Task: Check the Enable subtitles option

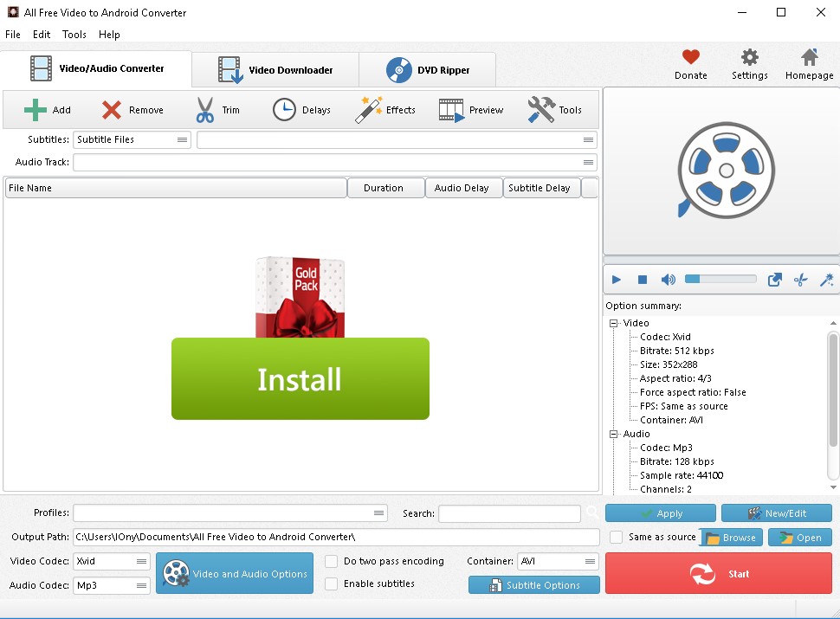Action: (x=331, y=584)
